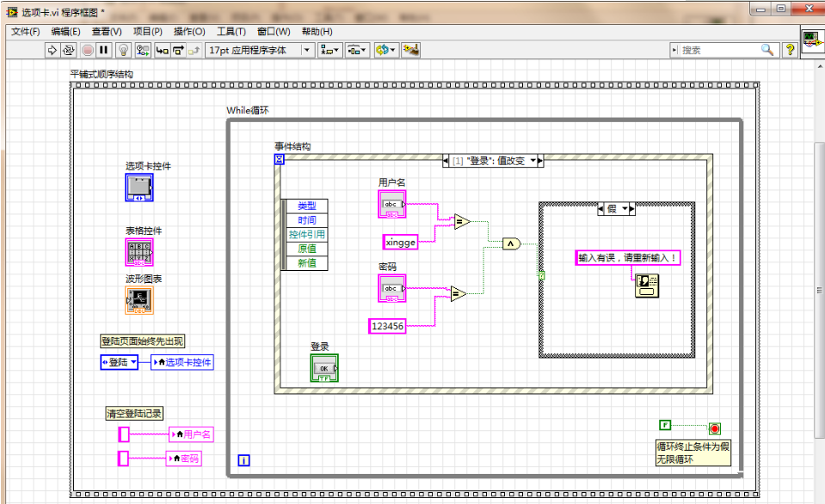The height and width of the screenshot is (504, 825).
Task: Click the One Button Dialog node icon
Action: coord(646,286)
